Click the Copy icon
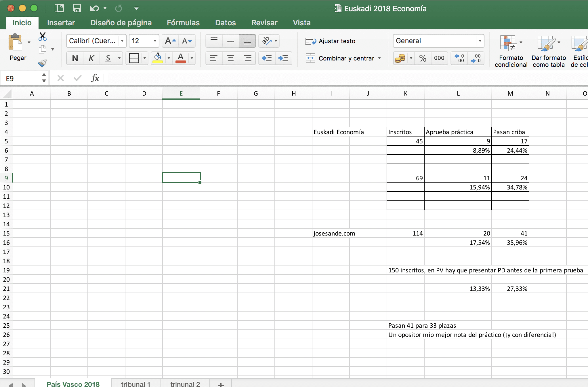Viewport: 588px width, 387px height. pos(43,50)
